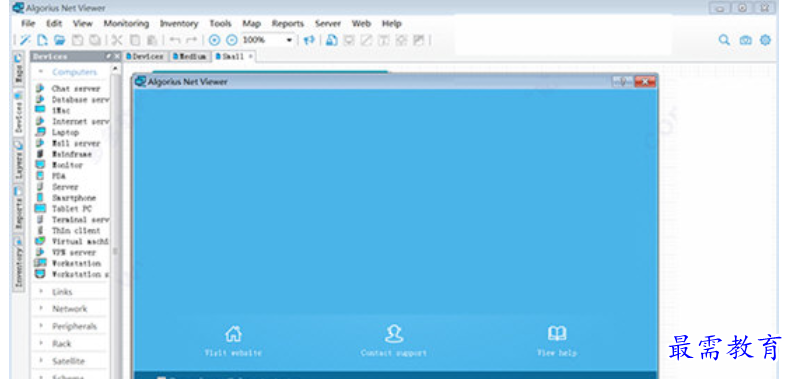Click the camera screenshot icon
790x379 pixels.
point(746,40)
